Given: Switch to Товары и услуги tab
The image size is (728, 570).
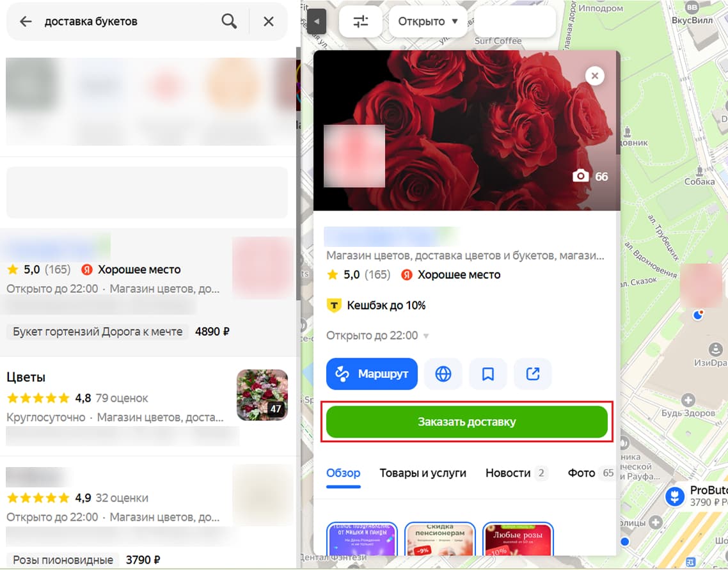Looking at the screenshot, I should (x=423, y=473).
